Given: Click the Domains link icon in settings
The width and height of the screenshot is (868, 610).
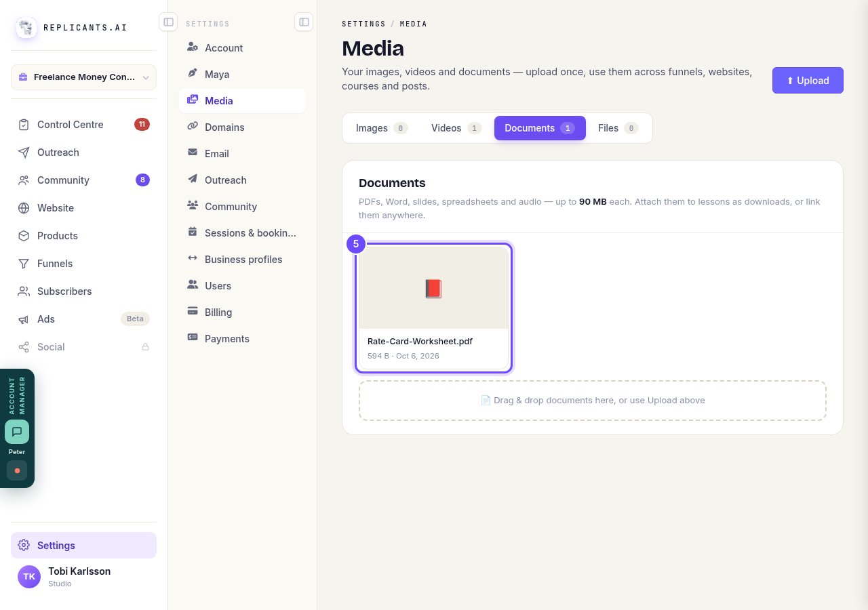Looking at the screenshot, I should click(x=193, y=127).
